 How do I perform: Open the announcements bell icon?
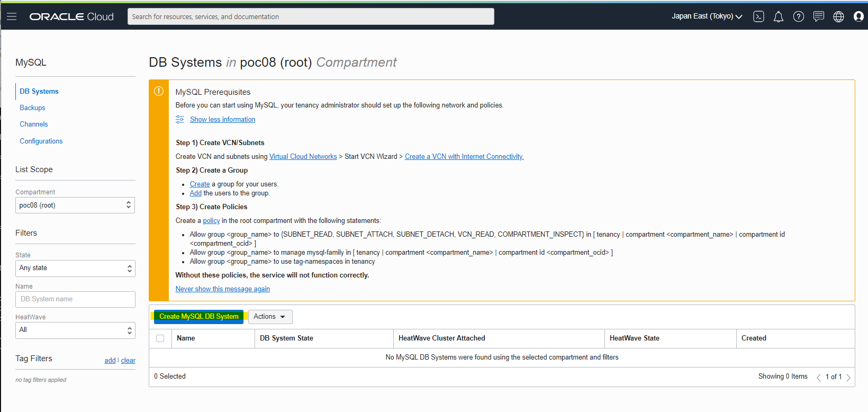click(779, 17)
